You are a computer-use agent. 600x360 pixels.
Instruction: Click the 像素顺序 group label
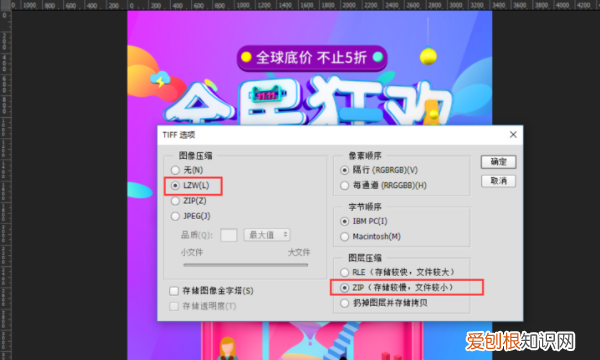[x=365, y=156]
